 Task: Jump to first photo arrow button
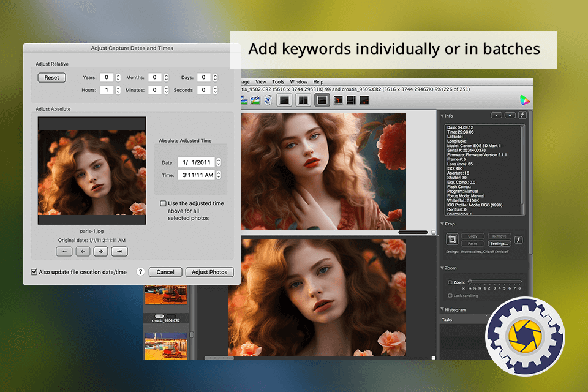point(64,251)
